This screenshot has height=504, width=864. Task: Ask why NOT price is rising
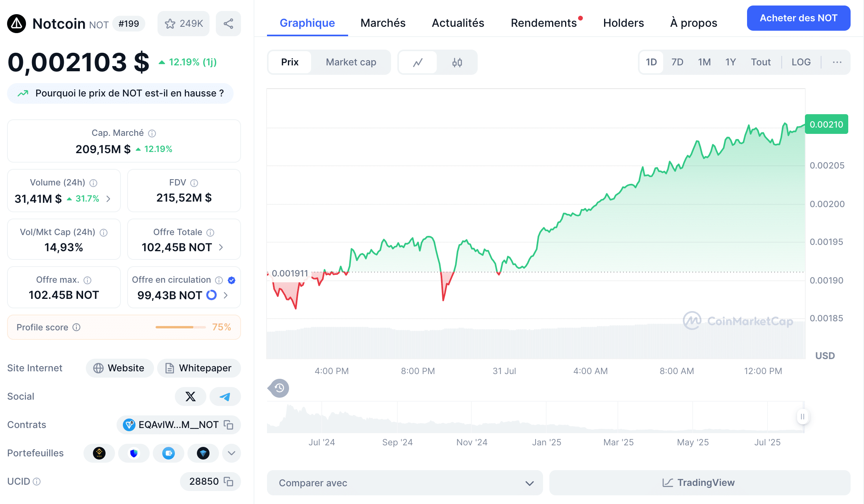[x=121, y=93]
